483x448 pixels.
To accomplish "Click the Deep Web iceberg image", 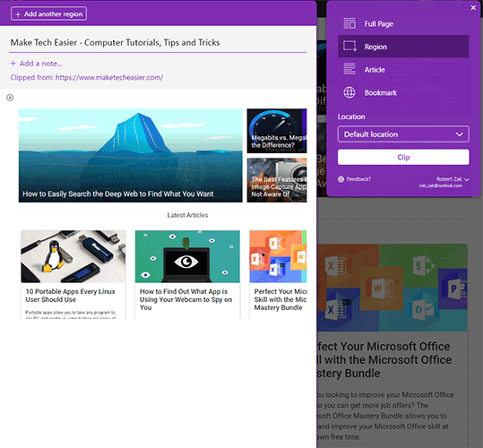I will (130, 155).
